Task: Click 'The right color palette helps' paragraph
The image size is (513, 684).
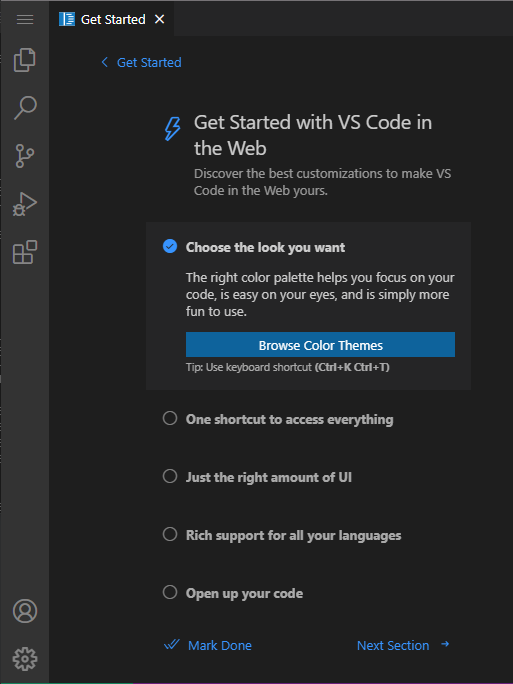Action: tap(320, 294)
